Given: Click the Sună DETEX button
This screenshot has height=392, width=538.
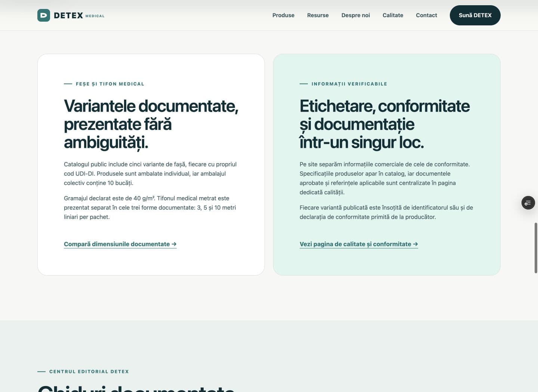Looking at the screenshot, I should tap(475, 15).
